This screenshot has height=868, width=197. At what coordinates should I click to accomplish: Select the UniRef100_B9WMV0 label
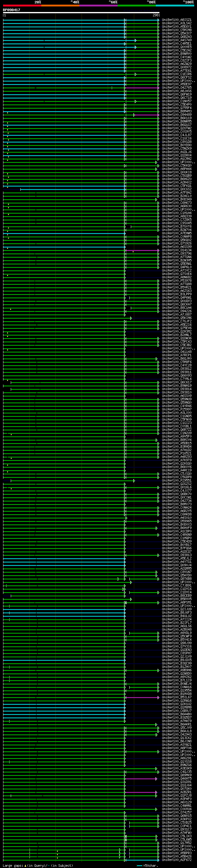point(177,54)
